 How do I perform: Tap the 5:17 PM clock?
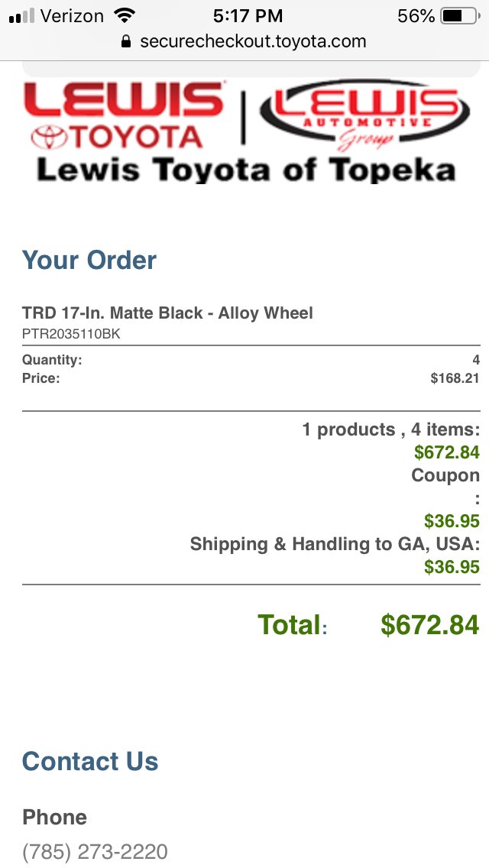pos(248,16)
